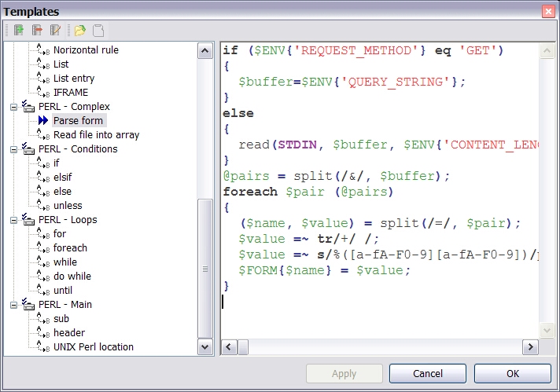Click the add template toolbar icon
The image size is (560, 392).
coord(19,31)
